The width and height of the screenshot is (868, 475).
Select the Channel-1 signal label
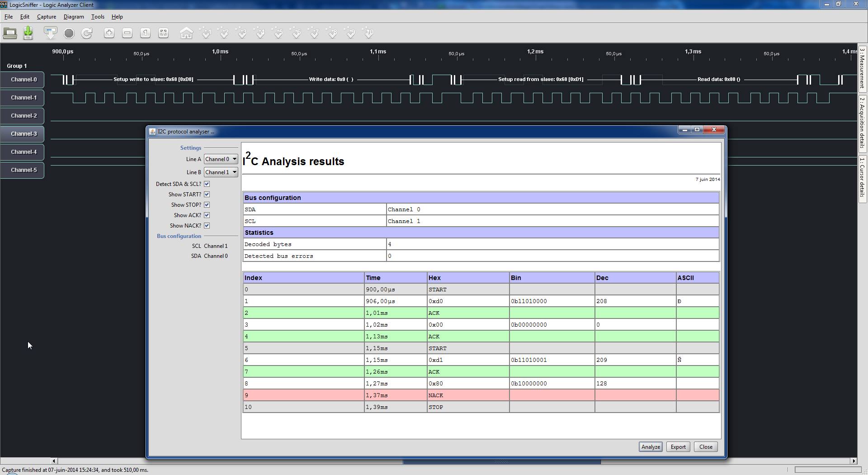click(x=23, y=98)
